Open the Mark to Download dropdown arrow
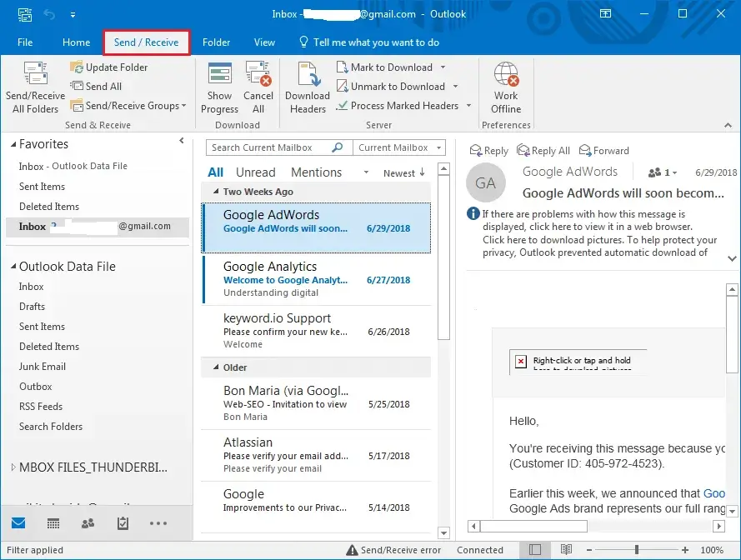The height and width of the screenshot is (560, 741). click(x=443, y=67)
